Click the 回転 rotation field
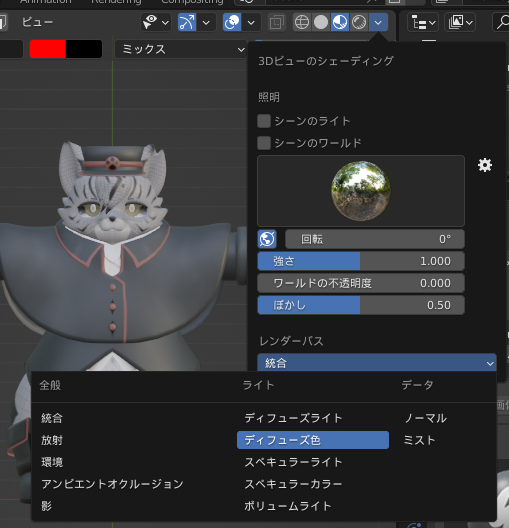This screenshot has height=528, width=509. click(375, 239)
